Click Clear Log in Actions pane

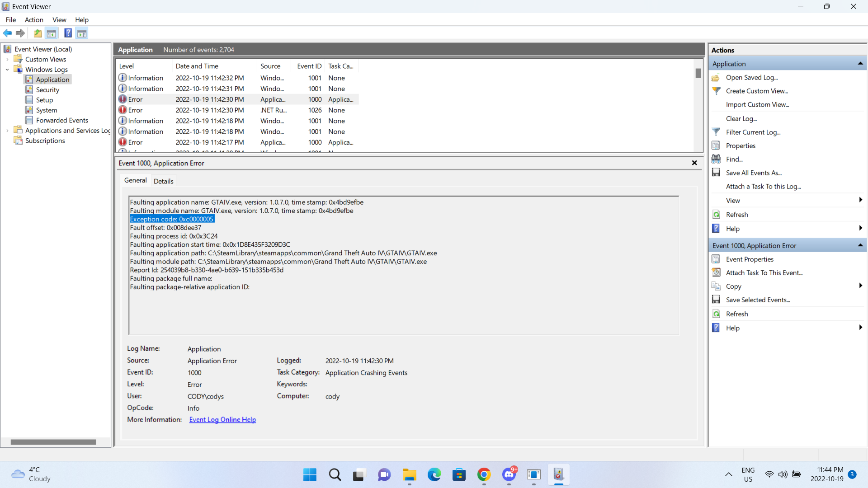(741, 118)
